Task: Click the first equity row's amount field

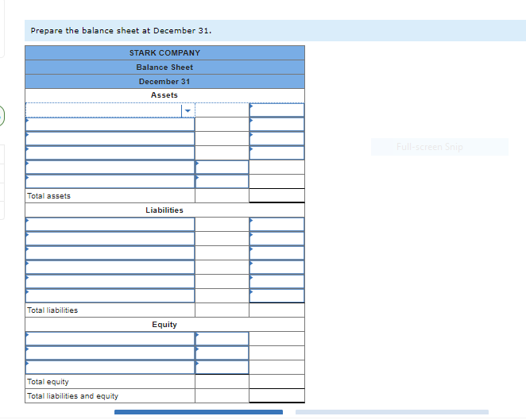Action: pos(222,339)
